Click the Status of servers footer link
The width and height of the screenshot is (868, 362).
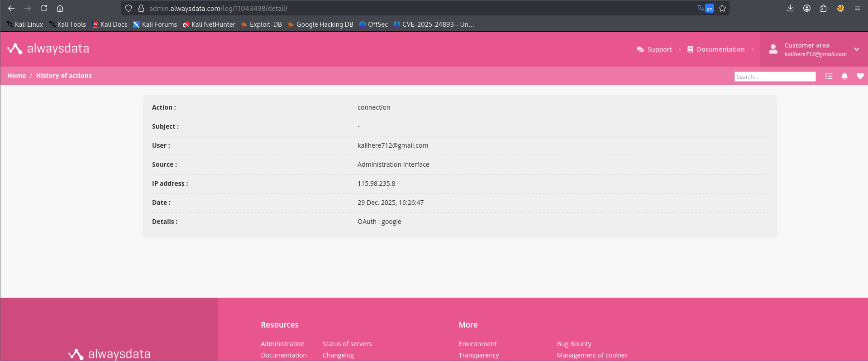pos(347,344)
